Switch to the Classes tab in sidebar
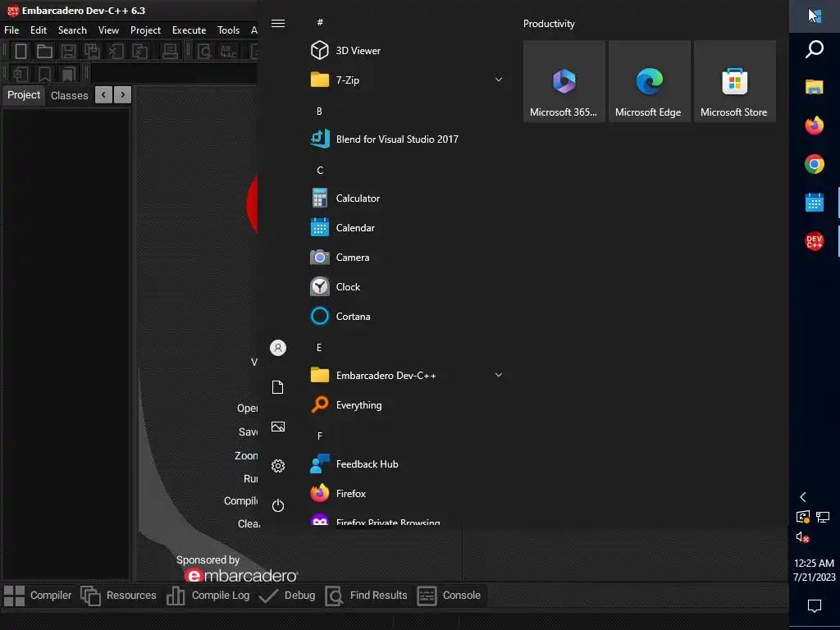 69,95
